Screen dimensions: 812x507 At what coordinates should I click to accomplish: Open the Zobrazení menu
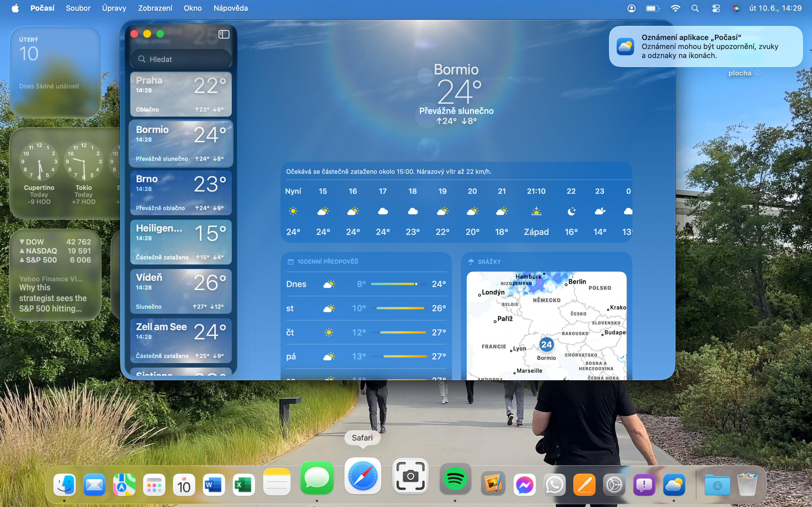pos(155,8)
